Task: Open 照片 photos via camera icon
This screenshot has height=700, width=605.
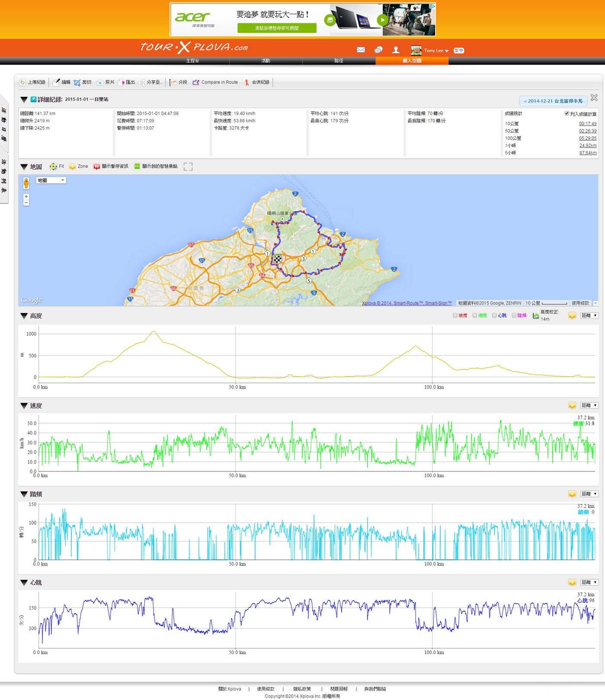Action: pyautogui.click(x=100, y=82)
